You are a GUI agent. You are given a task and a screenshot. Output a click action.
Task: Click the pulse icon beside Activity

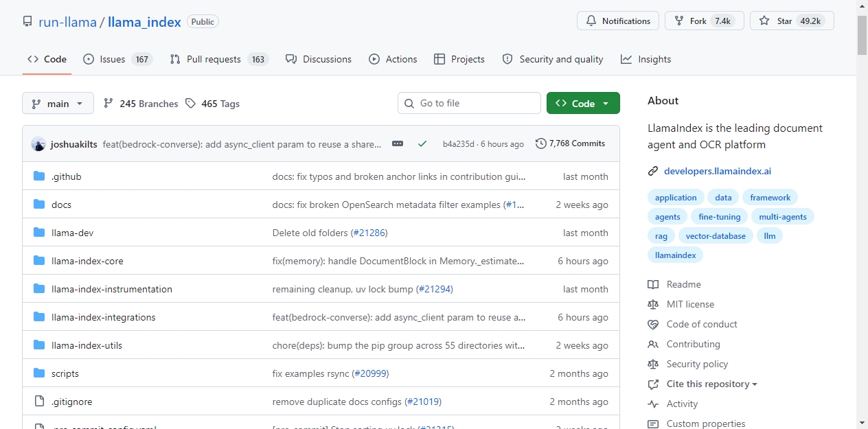tap(653, 404)
